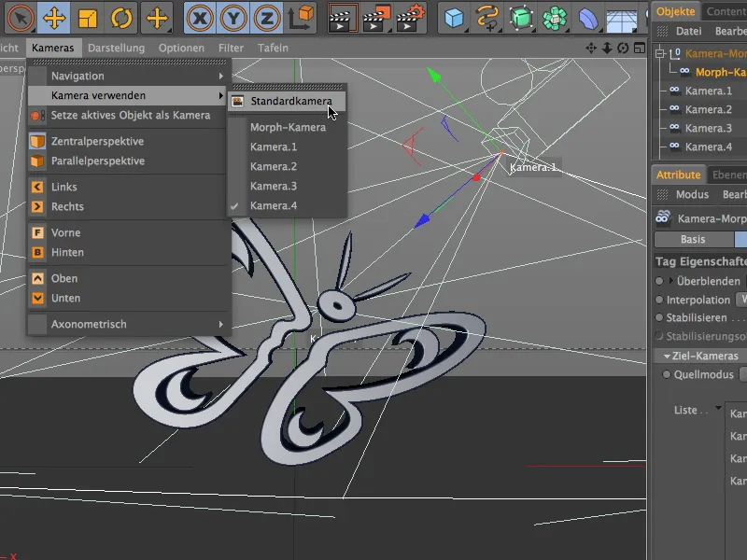Choose Kamera.1 in the submenu

(287, 147)
